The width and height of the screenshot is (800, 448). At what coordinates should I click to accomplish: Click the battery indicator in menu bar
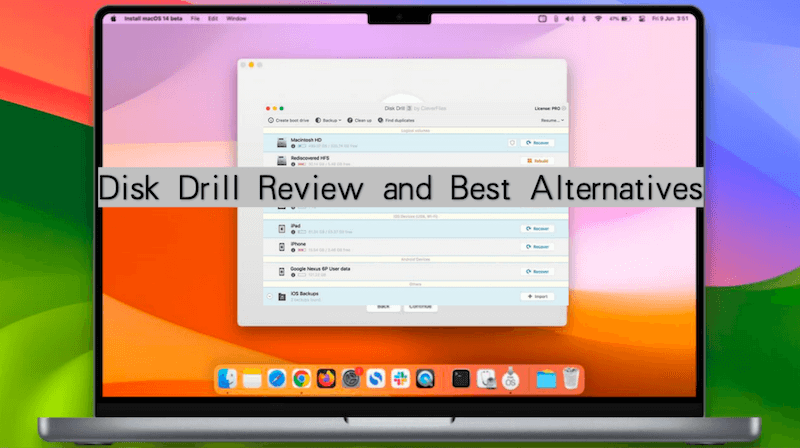(x=620, y=18)
